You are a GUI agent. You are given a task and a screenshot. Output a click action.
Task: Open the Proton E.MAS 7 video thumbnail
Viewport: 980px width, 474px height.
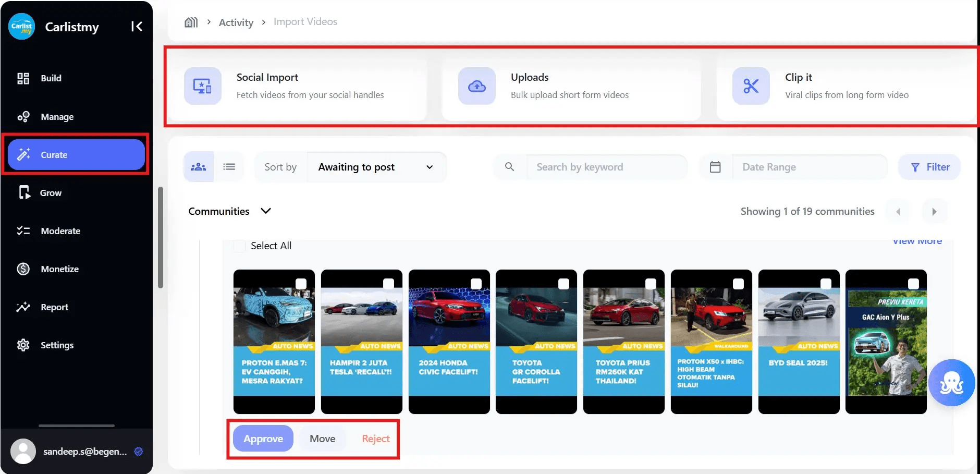tap(274, 342)
